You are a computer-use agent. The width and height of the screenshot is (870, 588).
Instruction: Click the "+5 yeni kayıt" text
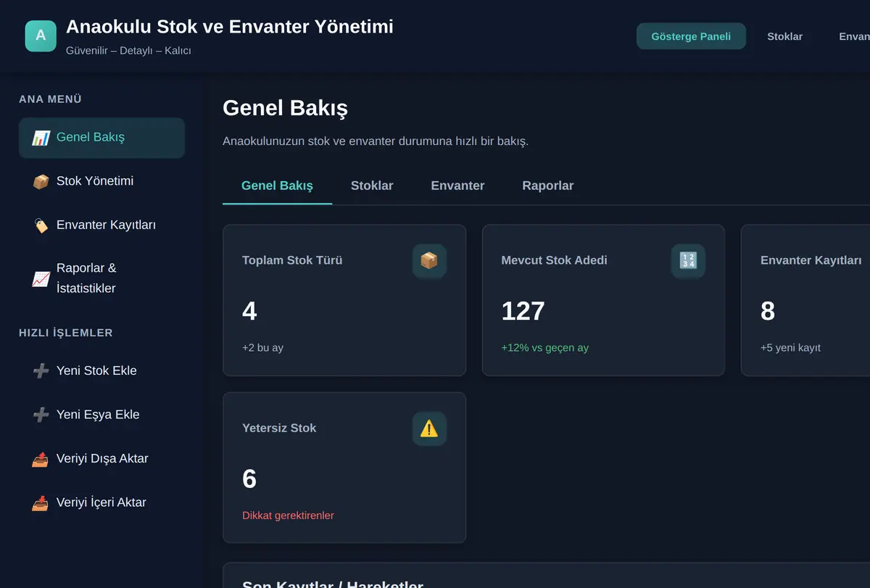pyautogui.click(x=790, y=348)
